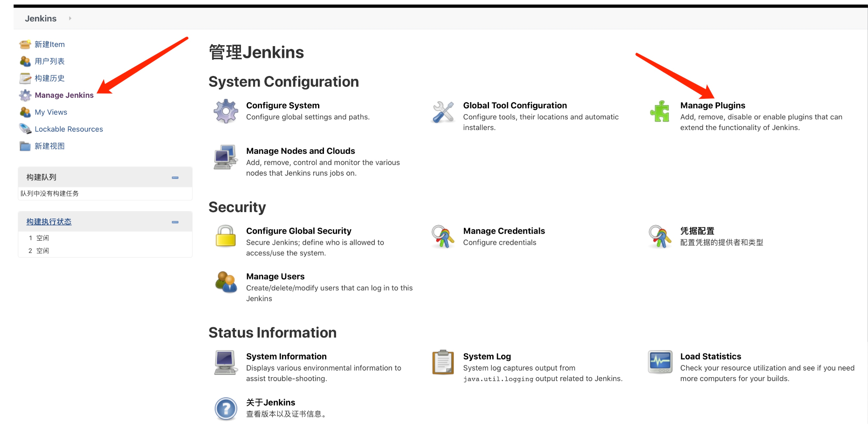Click the text 队列中没有构建任务

(x=49, y=193)
